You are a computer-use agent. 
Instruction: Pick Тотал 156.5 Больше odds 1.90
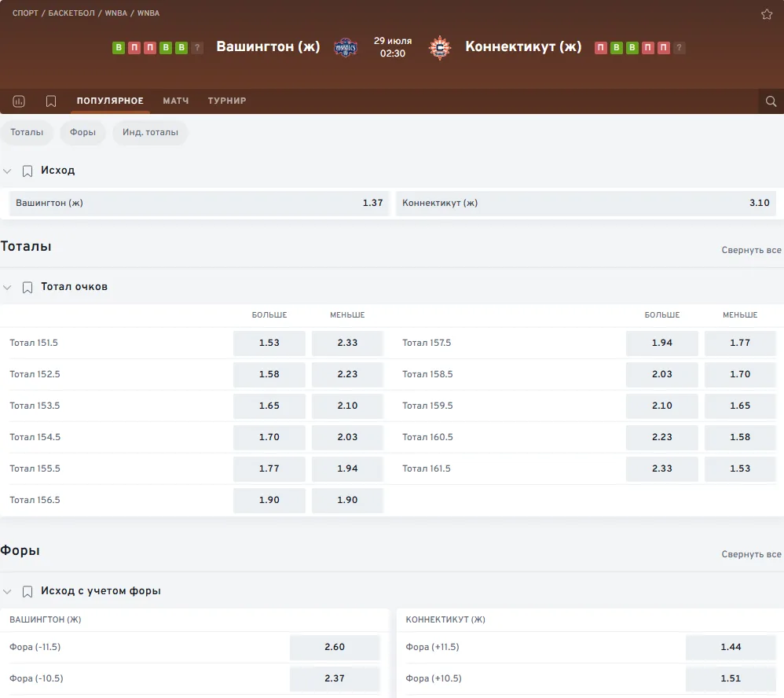click(x=269, y=500)
